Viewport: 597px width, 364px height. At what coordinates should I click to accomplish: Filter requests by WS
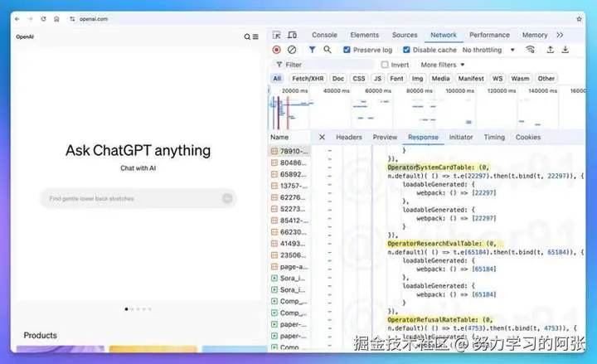click(498, 79)
